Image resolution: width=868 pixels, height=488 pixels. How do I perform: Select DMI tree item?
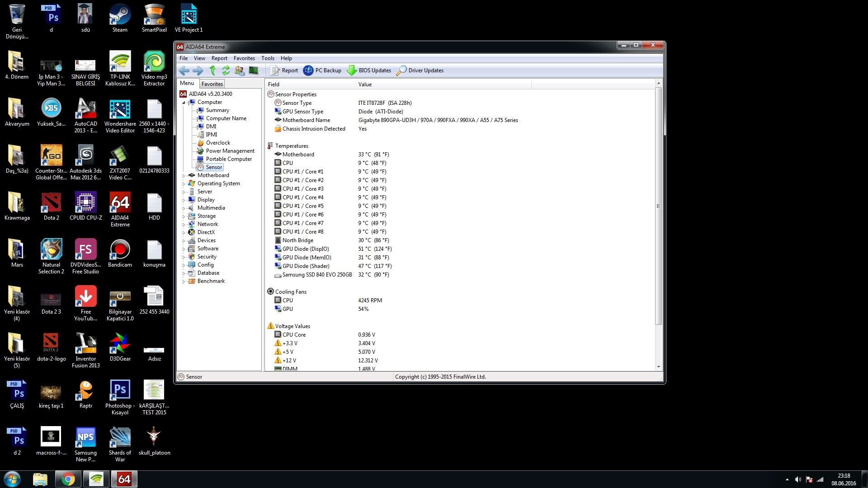tap(211, 127)
